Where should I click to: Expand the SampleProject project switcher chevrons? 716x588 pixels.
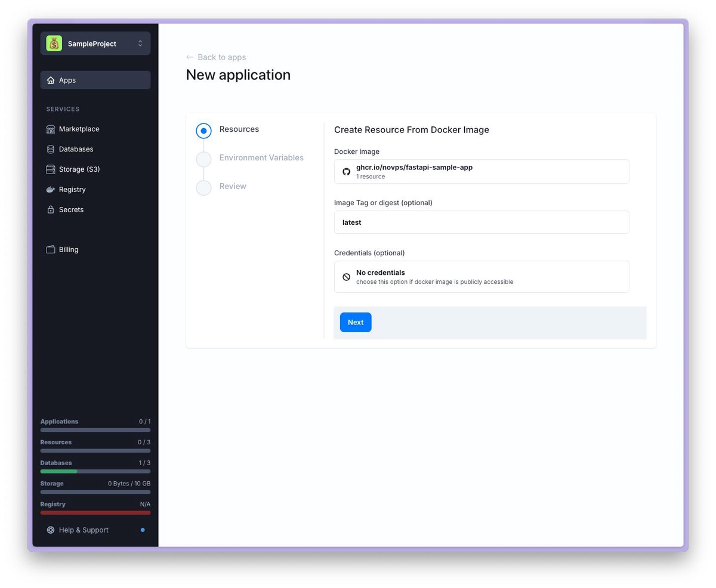140,44
